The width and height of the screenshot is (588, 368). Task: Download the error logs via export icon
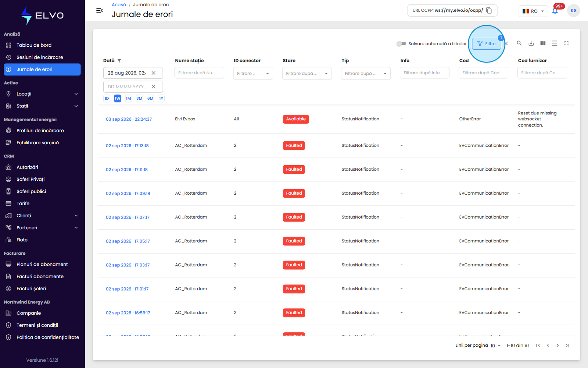531,43
